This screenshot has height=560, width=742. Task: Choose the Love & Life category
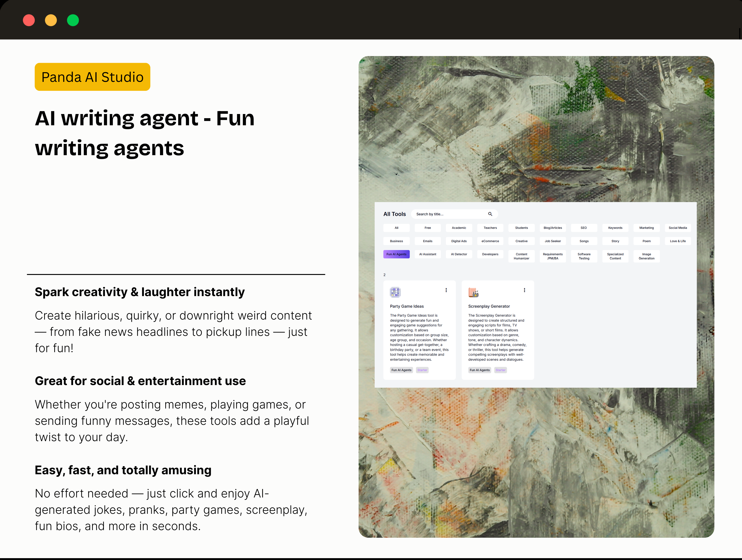[x=678, y=241]
